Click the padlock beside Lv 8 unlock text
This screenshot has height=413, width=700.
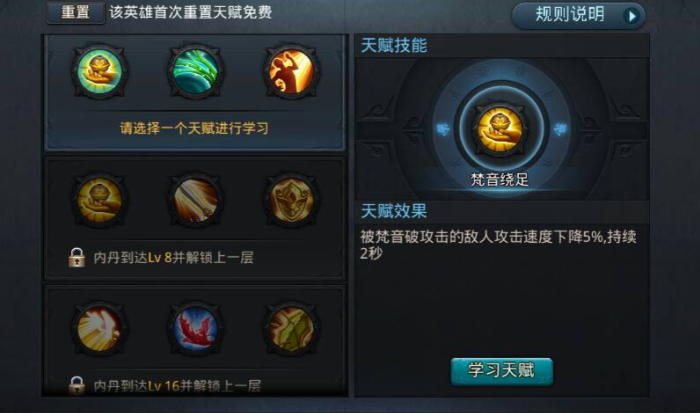(x=77, y=258)
